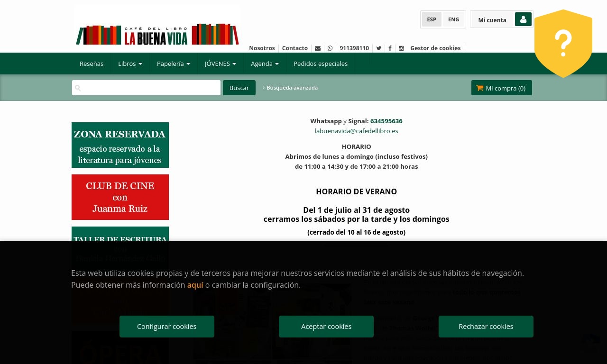
Task: Click the labuenavida@cafedellibro.es email link
Action: point(357,131)
